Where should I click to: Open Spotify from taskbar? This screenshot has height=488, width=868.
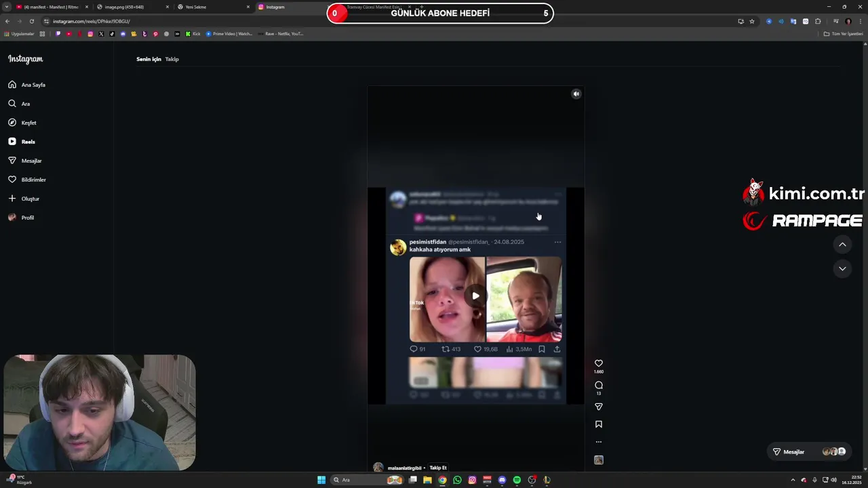click(x=517, y=480)
